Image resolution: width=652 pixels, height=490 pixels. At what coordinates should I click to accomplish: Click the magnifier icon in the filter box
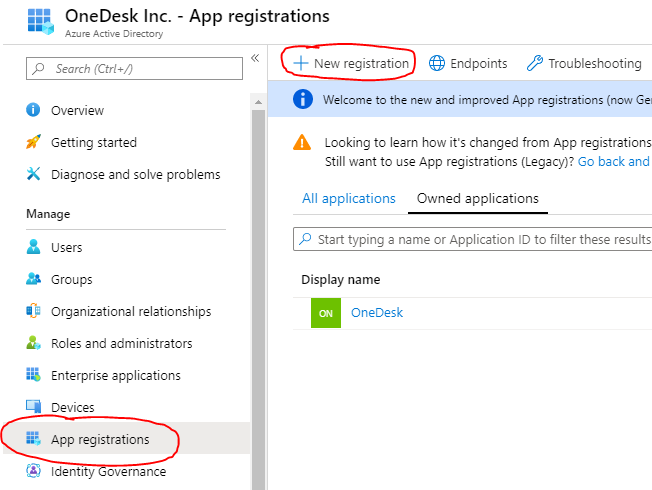click(305, 239)
